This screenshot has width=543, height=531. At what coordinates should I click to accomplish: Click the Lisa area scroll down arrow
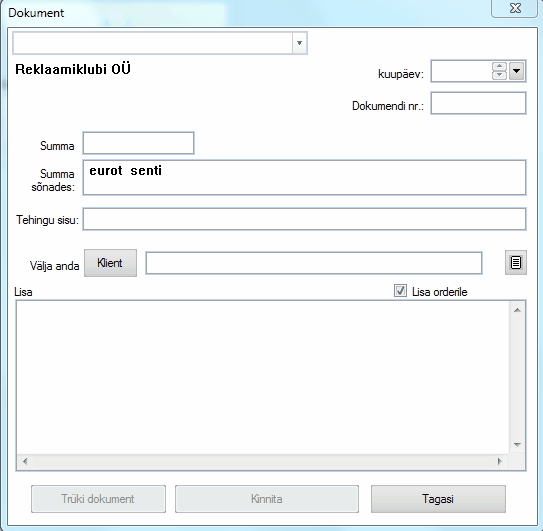(517, 445)
